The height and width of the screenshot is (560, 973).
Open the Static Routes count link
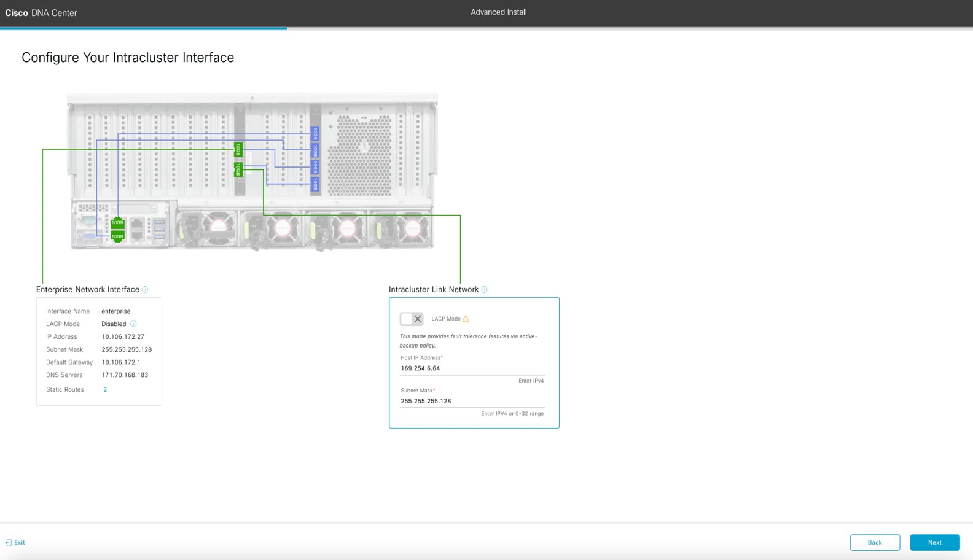105,390
